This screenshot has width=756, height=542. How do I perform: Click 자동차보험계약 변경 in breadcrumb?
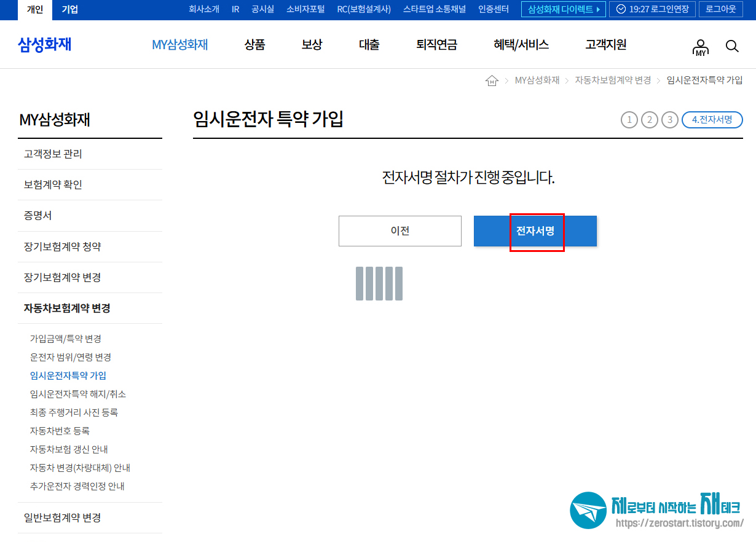(x=613, y=81)
